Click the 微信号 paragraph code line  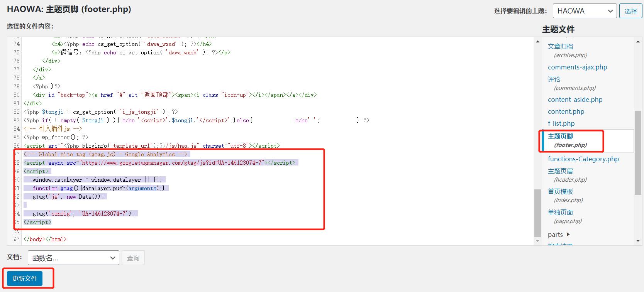click(141, 52)
